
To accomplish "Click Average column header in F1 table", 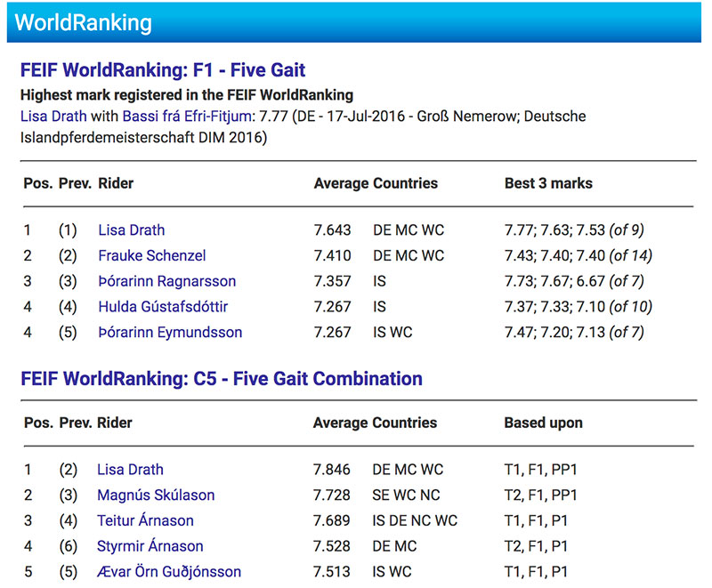I will pyautogui.click(x=340, y=183).
